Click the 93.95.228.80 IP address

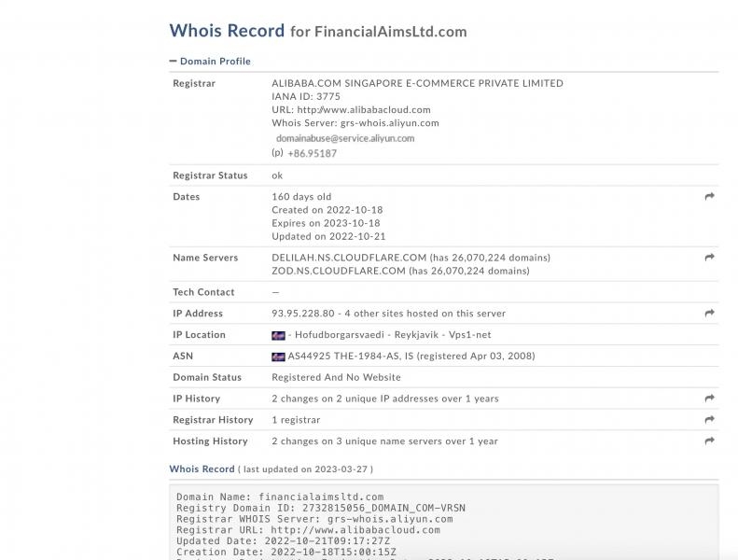303,314
